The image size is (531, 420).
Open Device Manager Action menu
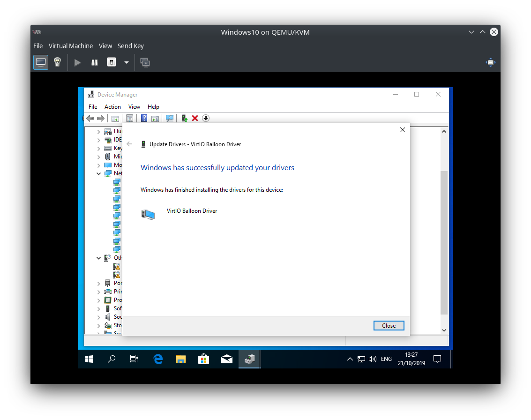coord(112,107)
